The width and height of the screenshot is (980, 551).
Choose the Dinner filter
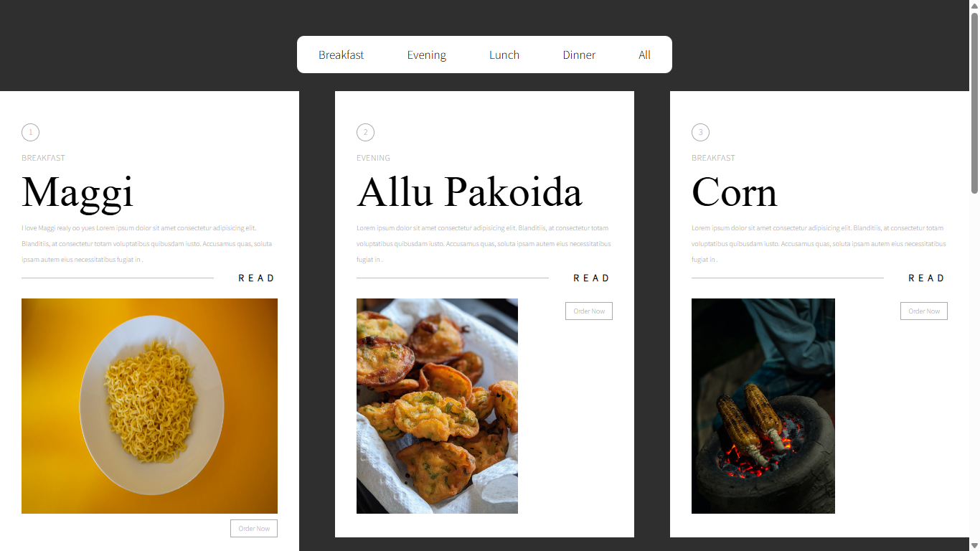click(x=579, y=55)
